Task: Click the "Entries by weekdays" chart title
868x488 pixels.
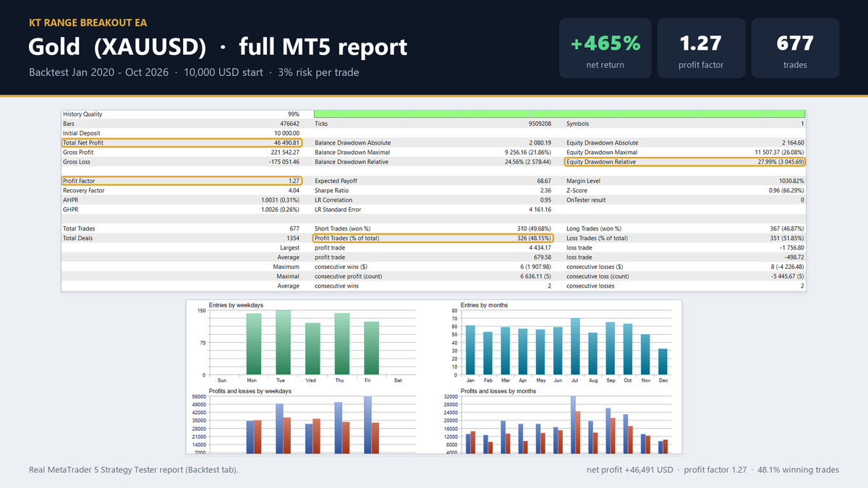Action: coord(236,305)
